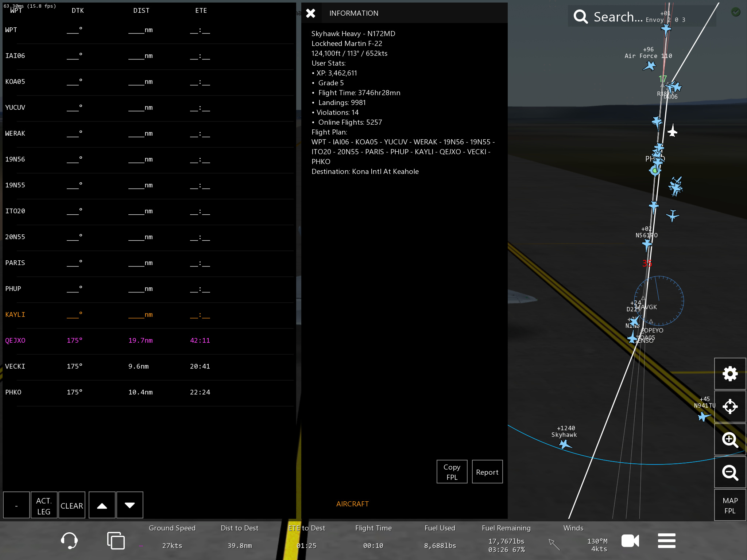Close the Information panel
The height and width of the screenshot is (560, 747).
click(311, 13)
